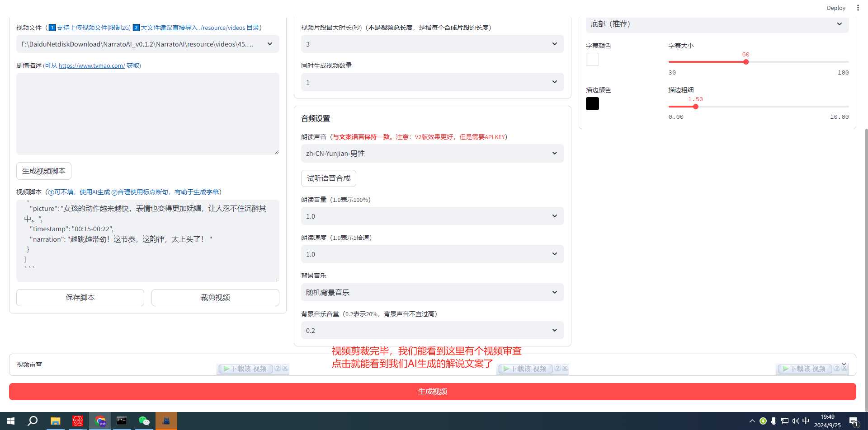Open the volume control tray icon
The height and width of the screenshot is (430, 868).
796,421
